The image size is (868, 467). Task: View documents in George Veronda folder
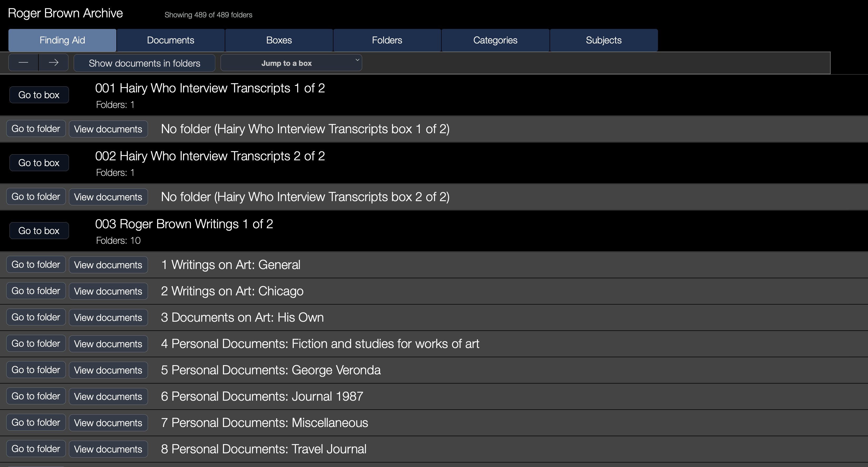(108, 370)
